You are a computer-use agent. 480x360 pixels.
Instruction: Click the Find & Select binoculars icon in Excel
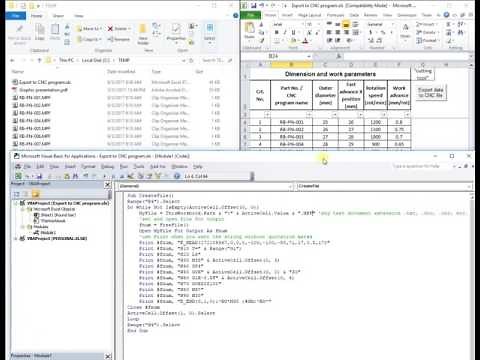tap(461, 32)
